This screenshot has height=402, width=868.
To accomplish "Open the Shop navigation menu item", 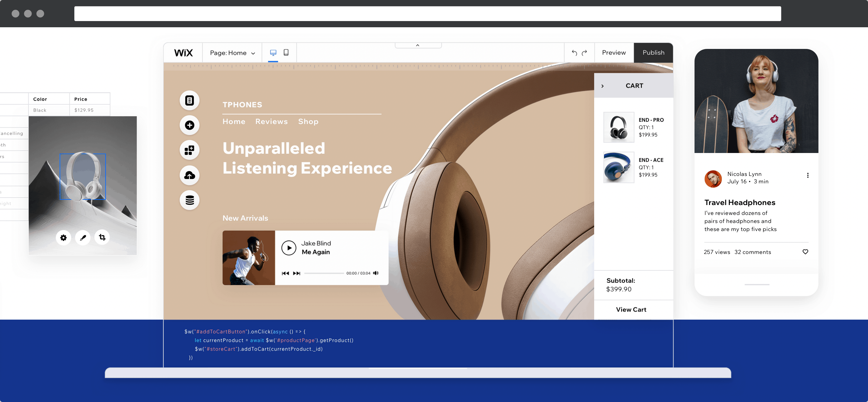I will [308, 121].
